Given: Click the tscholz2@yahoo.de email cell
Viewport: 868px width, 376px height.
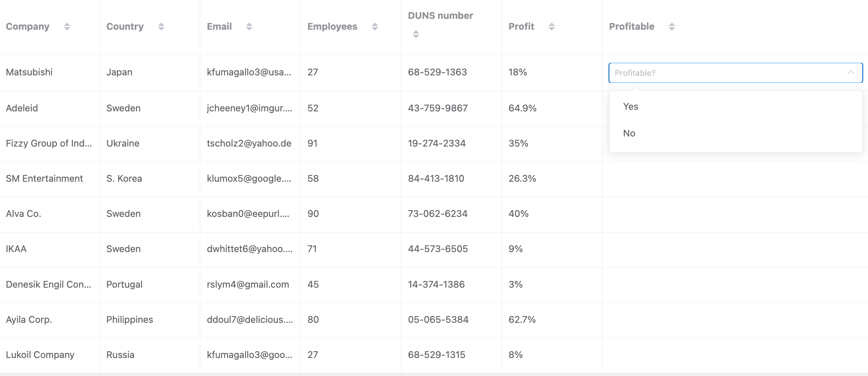Looking at the screenshot, I should click(249, 144).
